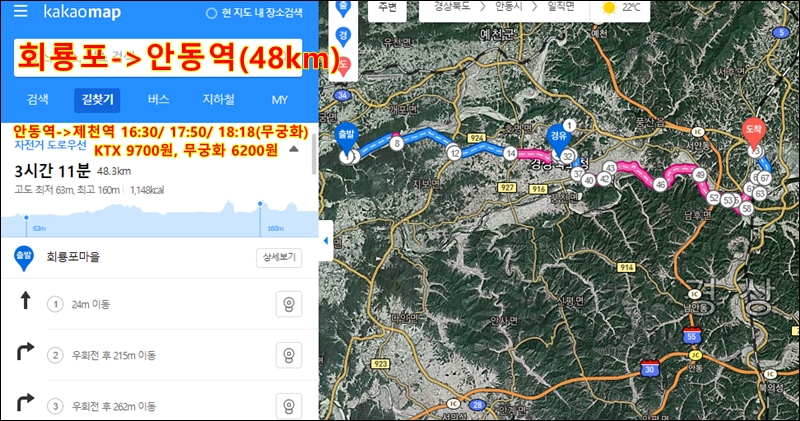
Task: Open 상세보기 for 회룡포마을
Action: point(279,257)
